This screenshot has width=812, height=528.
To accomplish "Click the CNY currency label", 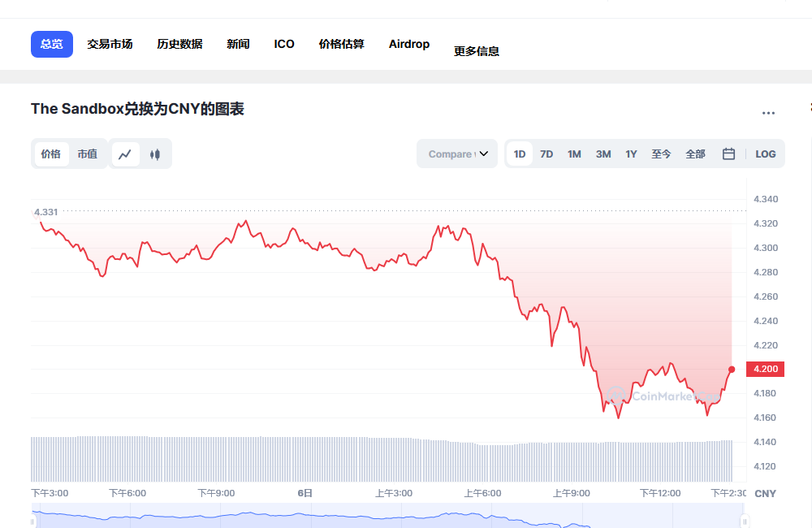I will tap(766, 494).
